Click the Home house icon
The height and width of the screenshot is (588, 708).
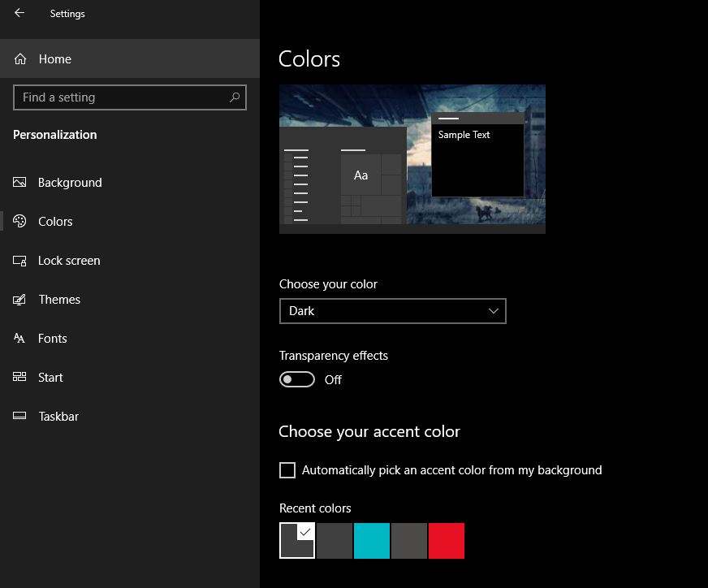[20, 59]
